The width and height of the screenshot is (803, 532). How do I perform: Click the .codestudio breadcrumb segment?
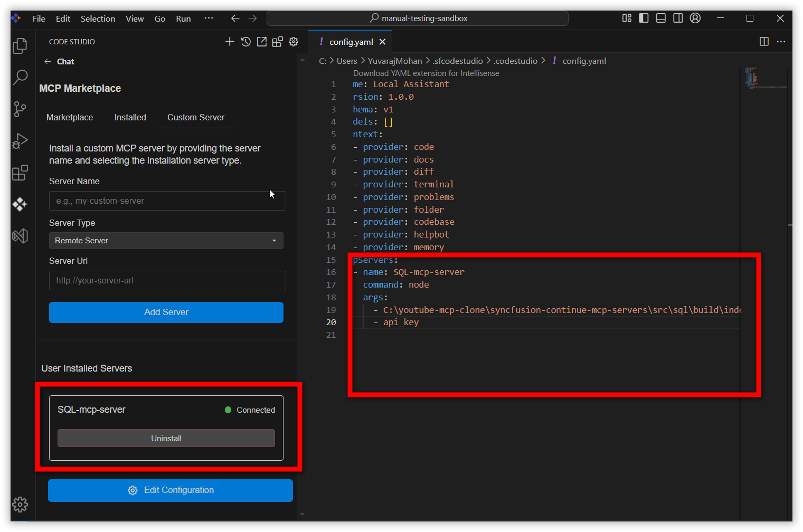click(516, 61)
